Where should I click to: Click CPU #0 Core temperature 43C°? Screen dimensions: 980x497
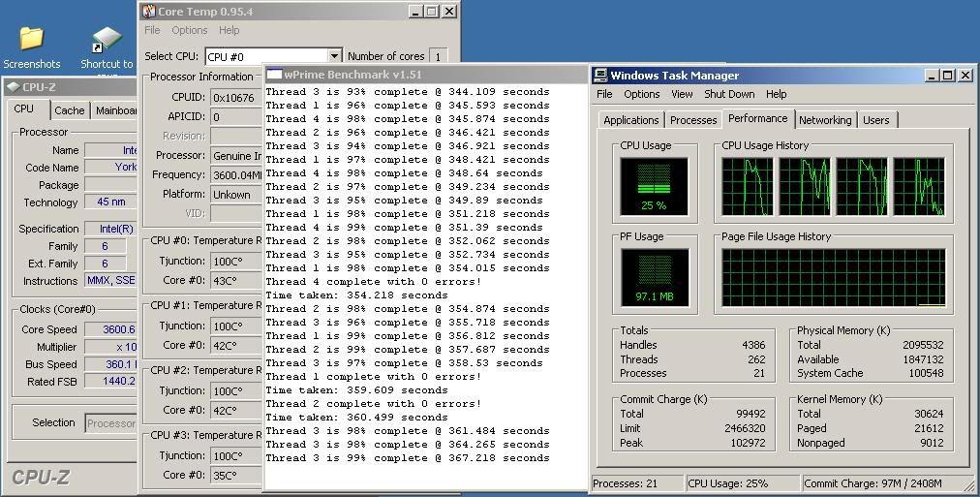pos(236,281)
